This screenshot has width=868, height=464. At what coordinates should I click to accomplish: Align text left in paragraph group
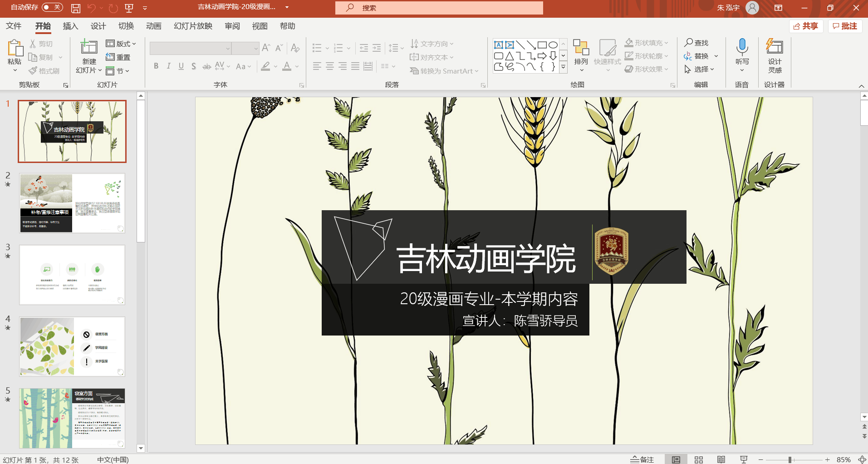click(x=317, y=66)
